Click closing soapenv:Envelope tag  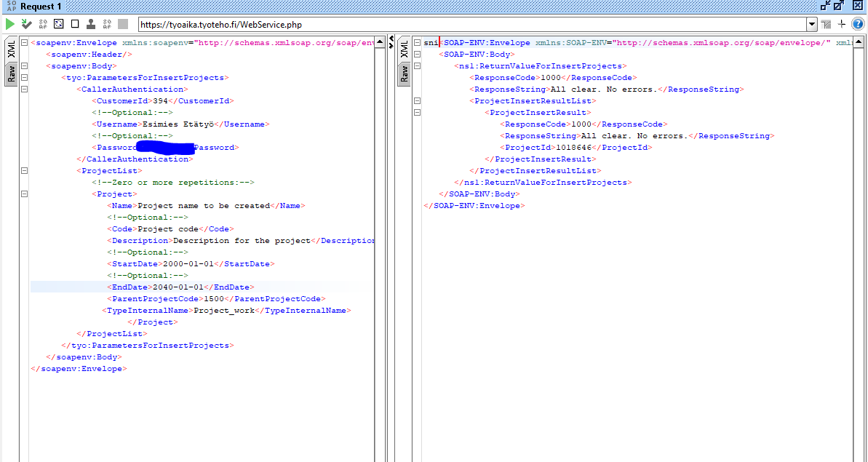pos(79,368)
